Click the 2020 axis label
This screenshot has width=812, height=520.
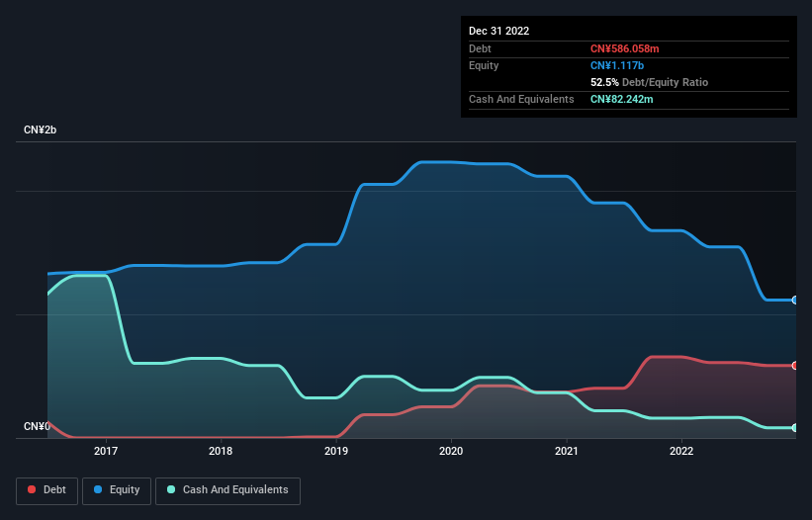click(451, 451)
